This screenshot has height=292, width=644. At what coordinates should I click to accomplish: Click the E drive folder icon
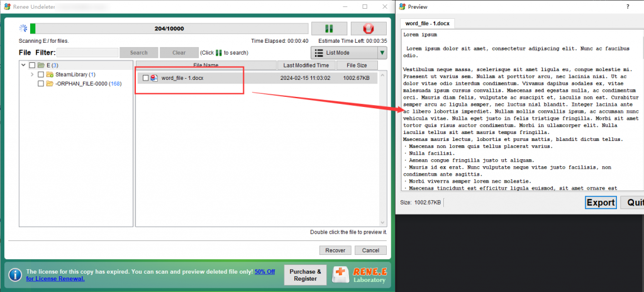pyautogui.click(x=41, y=65)
